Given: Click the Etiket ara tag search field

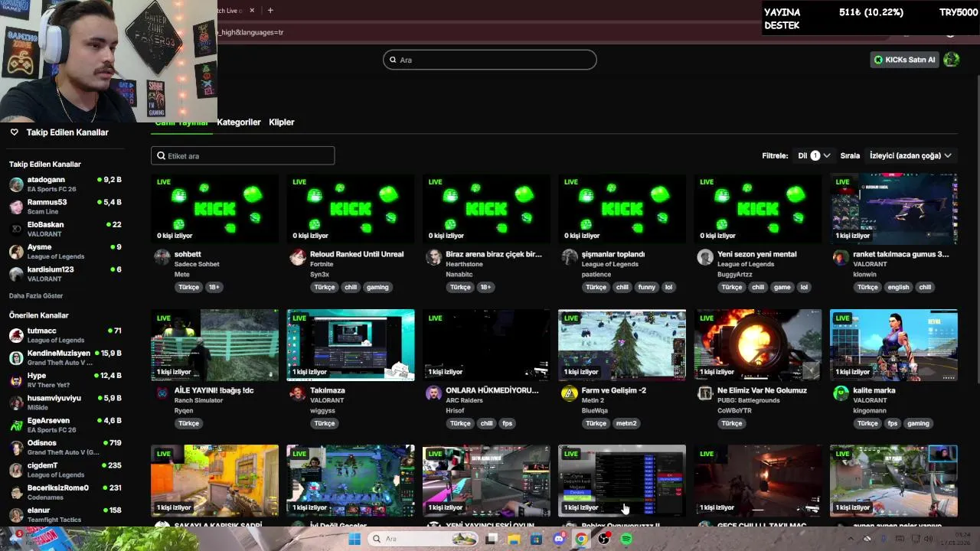Looking at the screenshot, I should click(243, 155).
